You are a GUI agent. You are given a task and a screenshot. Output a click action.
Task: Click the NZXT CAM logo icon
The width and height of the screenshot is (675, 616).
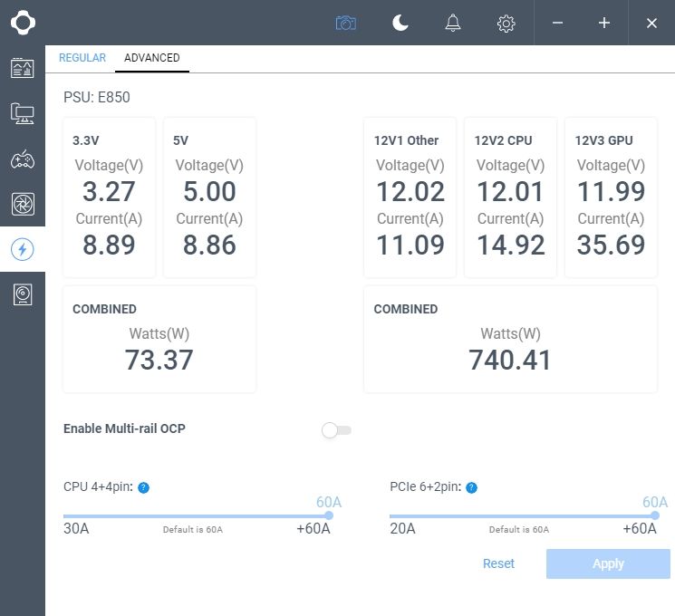click(23, 23)
